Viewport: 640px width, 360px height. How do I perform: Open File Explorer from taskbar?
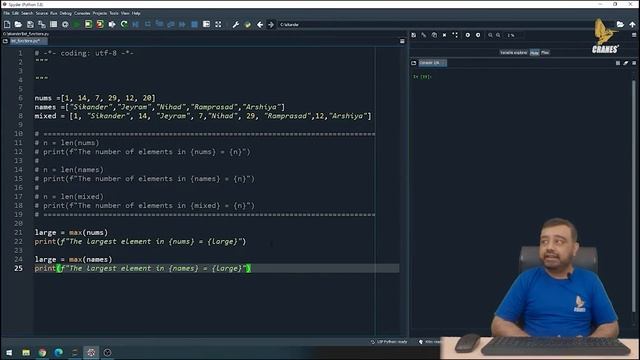coord(26,352)
